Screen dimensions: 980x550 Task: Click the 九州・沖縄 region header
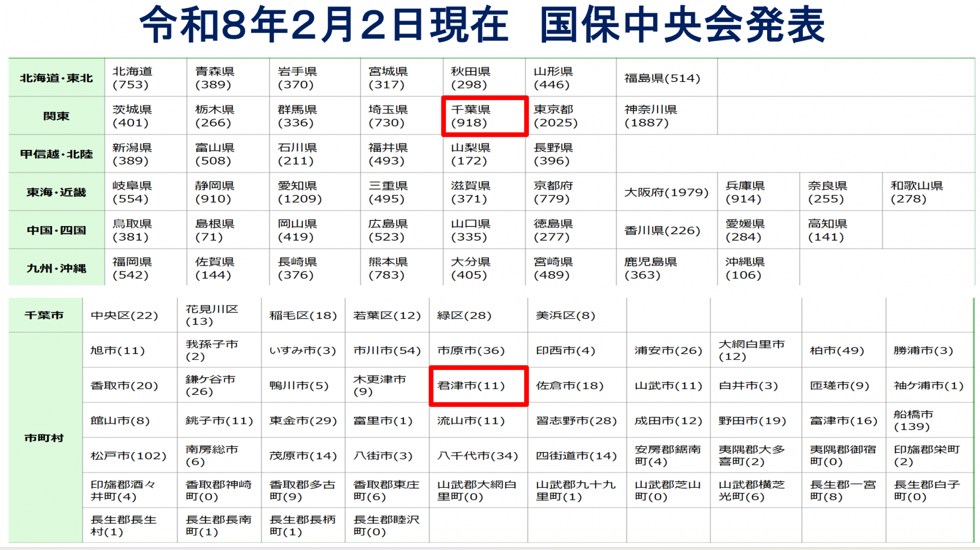[56, 268]
